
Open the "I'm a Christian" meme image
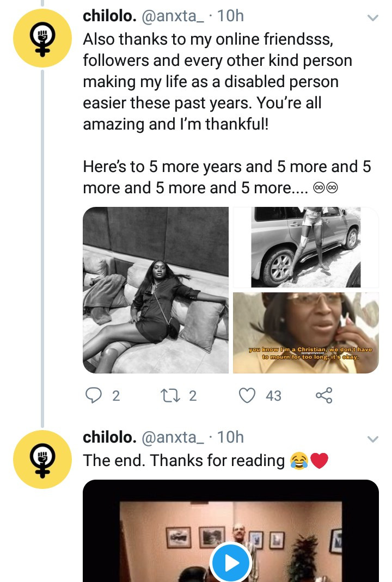pyautogui.click(x=305, y=333)
